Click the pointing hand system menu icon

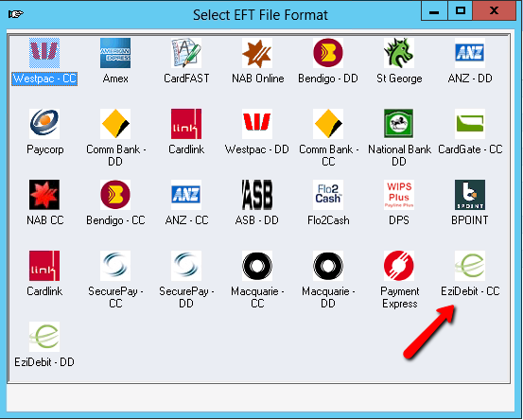tap(16, 14)
